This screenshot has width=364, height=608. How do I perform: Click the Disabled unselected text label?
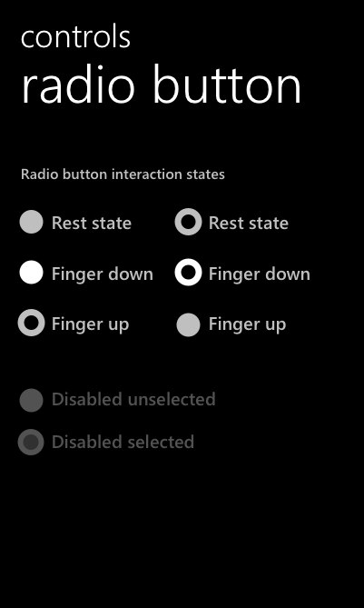click(133, 399)
